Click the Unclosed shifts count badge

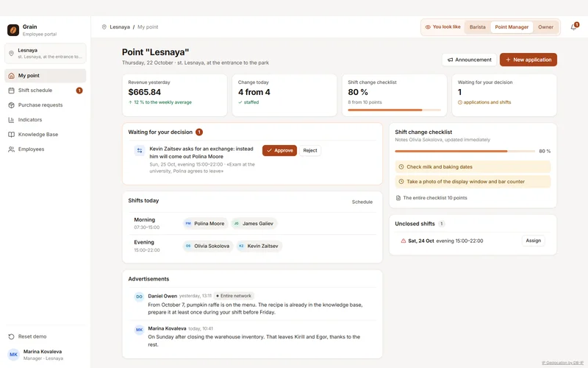pos(442,224)
